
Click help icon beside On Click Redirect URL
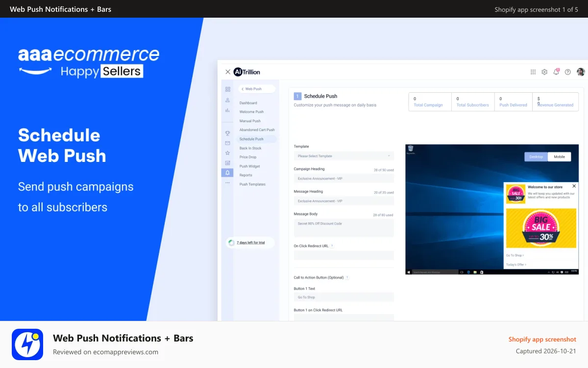tap(332, 246)
